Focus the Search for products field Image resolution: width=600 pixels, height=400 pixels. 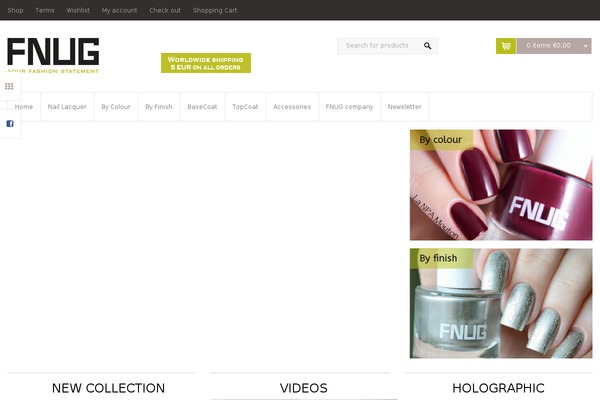387,46
